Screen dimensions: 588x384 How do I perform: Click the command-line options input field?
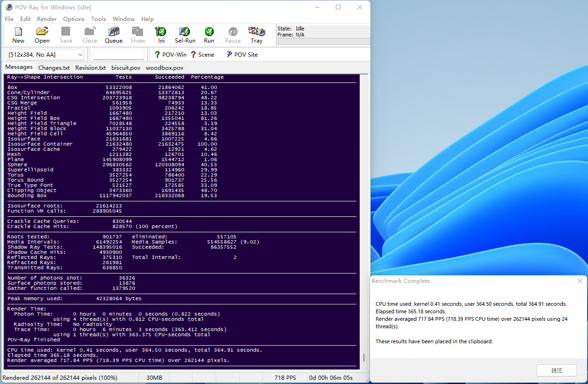click(x=118, y=55)
